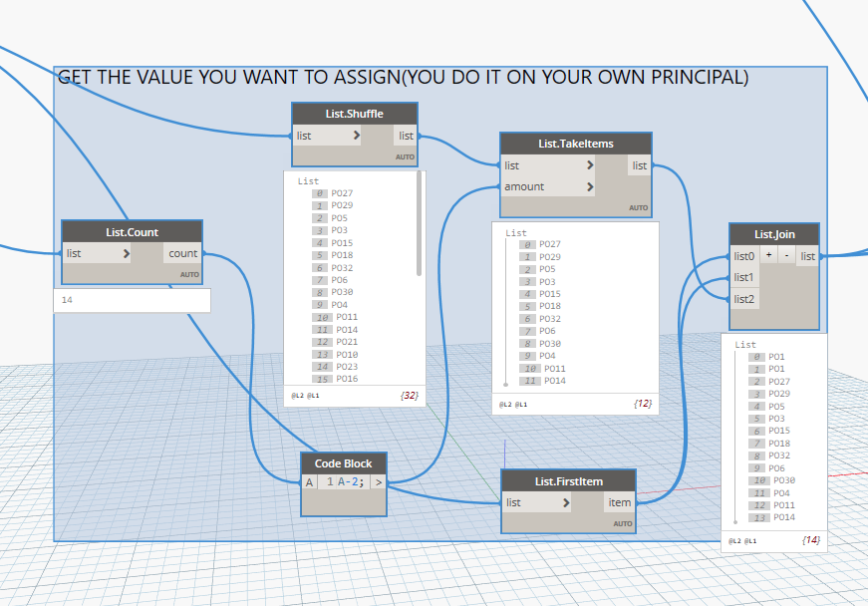This screenshot has height=606, width=868.
Task: Click the List.Join list2 input port
Action: (744, 299)
